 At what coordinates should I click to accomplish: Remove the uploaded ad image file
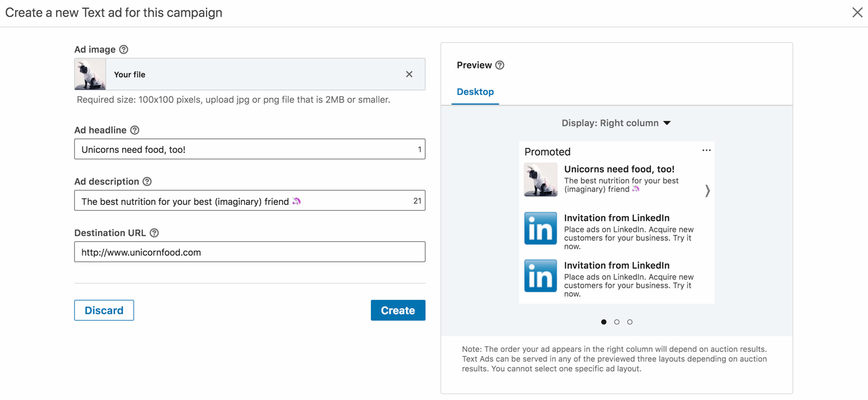(x=409, y=74)
